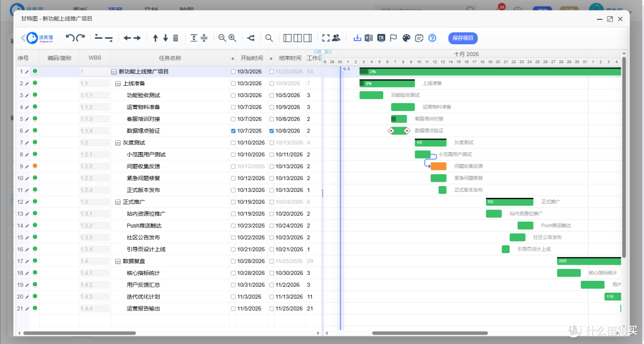Click the 保存项目 button
644x344 pixels.
tap(463, 38)
